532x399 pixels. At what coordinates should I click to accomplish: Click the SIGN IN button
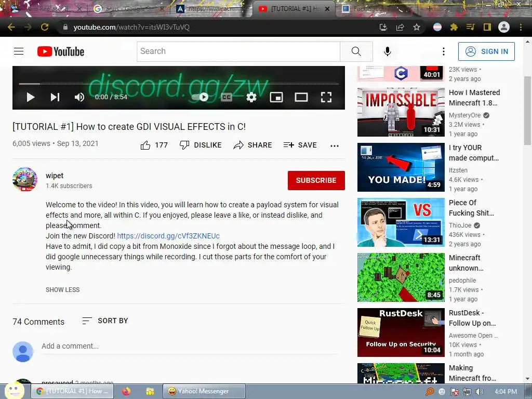click(x=486, y=51)
